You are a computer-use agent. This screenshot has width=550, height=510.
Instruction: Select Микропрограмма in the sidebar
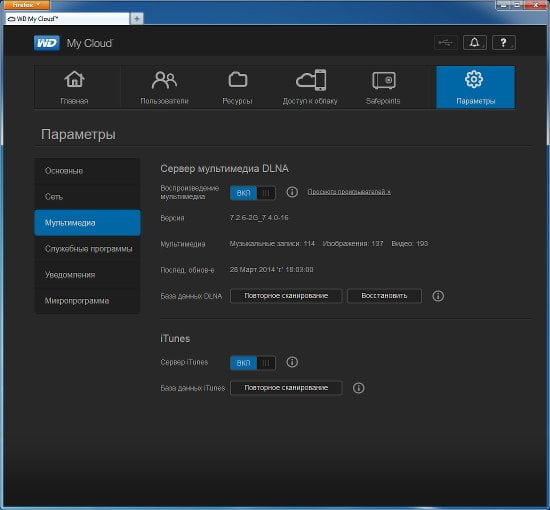[x=87, y=301]
